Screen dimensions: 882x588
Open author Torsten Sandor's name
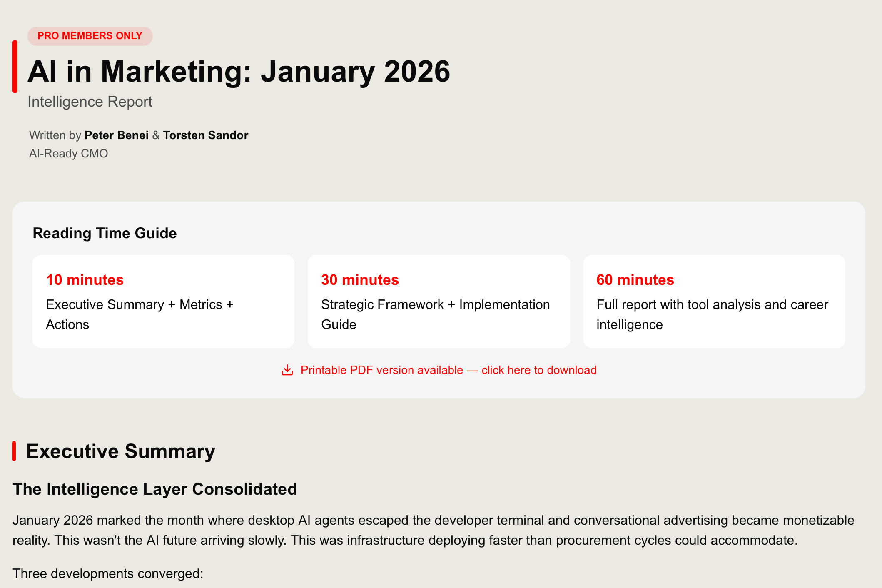(205, 135)
